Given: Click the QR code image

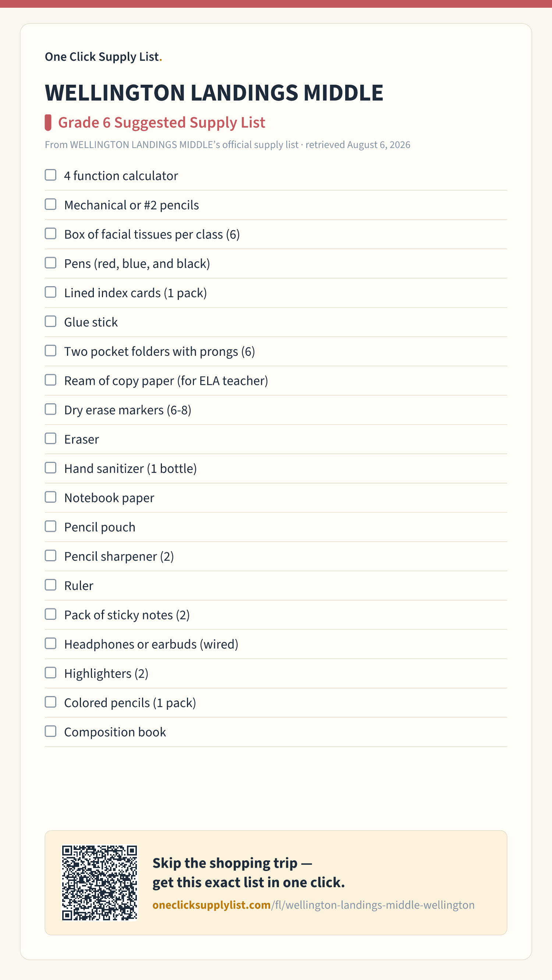Looking at the screenshot, I should (100, 883).
